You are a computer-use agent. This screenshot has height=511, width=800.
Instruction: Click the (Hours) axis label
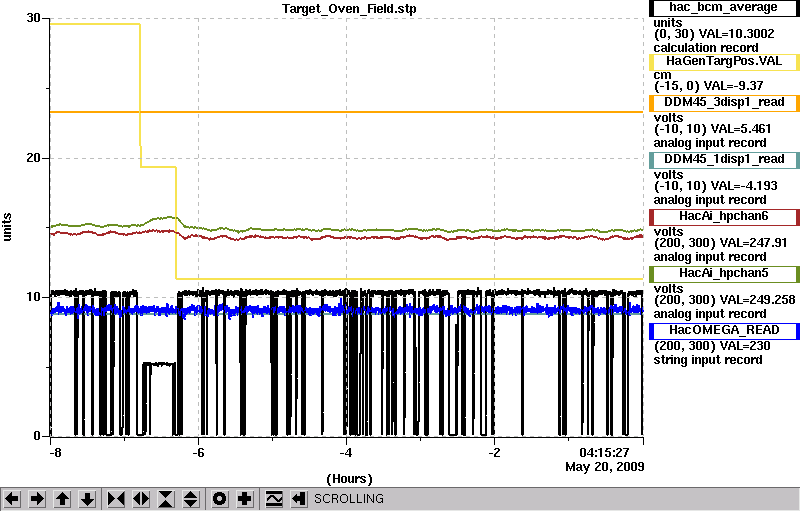(349, 479)
